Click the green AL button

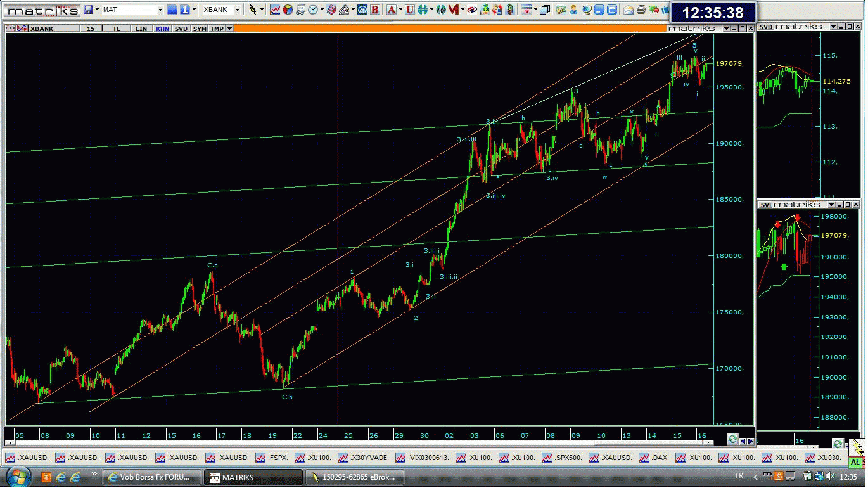pyautogui.click(x=855, y=463)
